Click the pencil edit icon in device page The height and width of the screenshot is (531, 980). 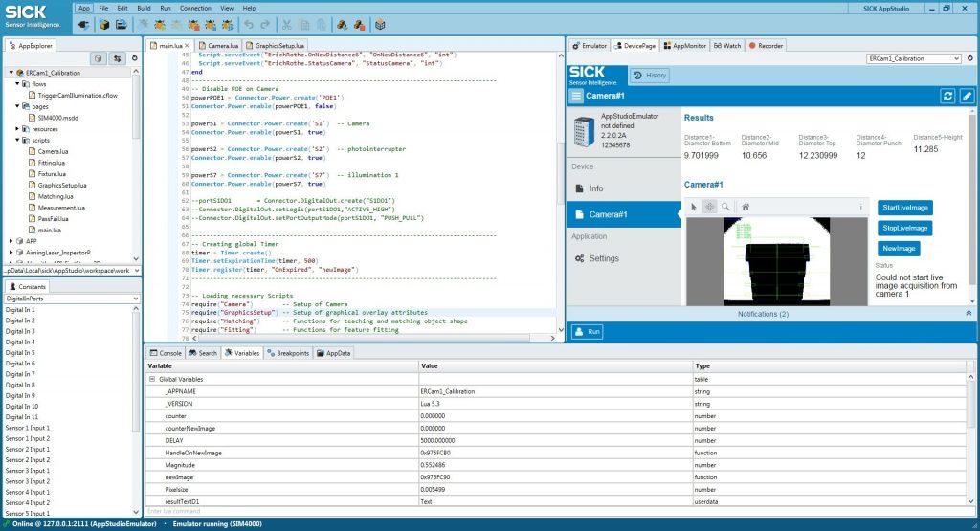click(967, 96)
